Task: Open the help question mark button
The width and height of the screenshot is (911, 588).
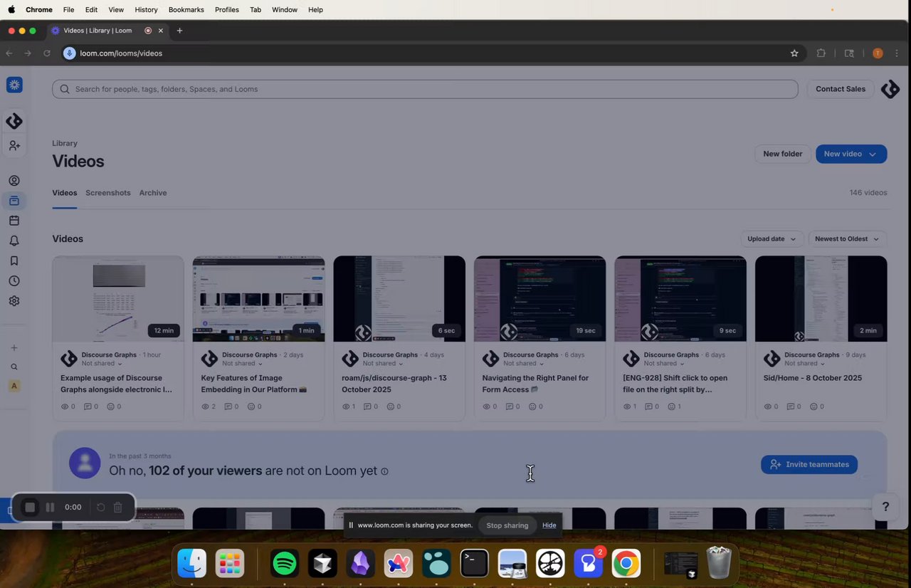Action: click(x=885, y=507)
